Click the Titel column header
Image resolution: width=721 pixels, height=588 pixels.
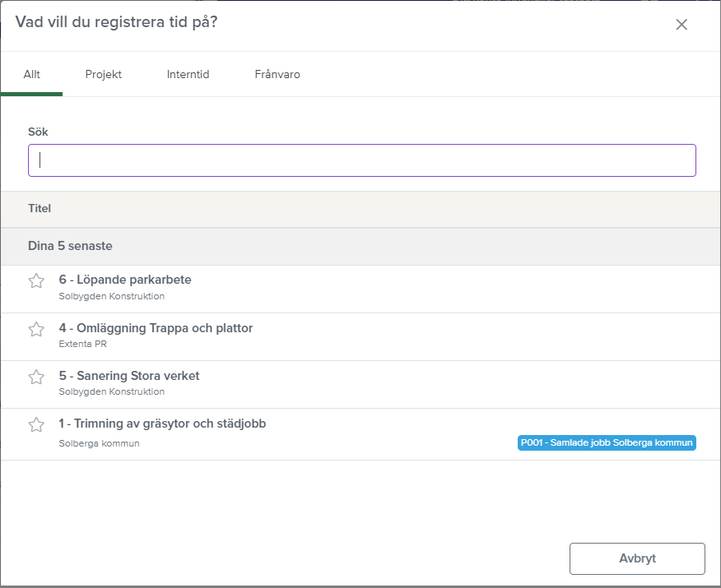[x=40, y=209]
